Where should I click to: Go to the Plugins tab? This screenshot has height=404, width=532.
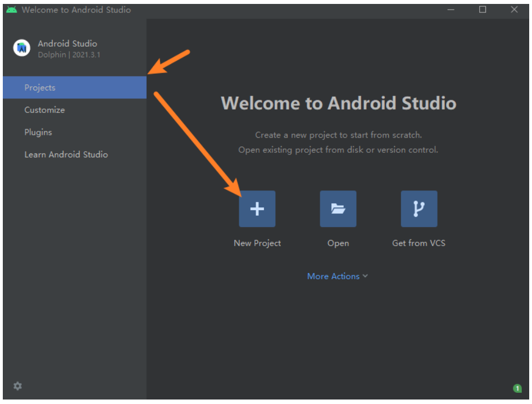(38, 132)
